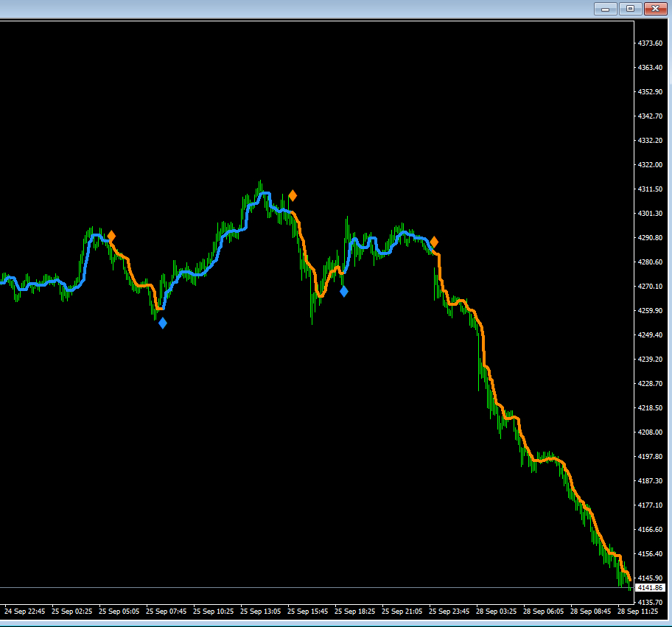The height and width of the screenshot is (627, 672).
Task: Select the 28 Sep 06:05 time label
Action: click(544, 612)
